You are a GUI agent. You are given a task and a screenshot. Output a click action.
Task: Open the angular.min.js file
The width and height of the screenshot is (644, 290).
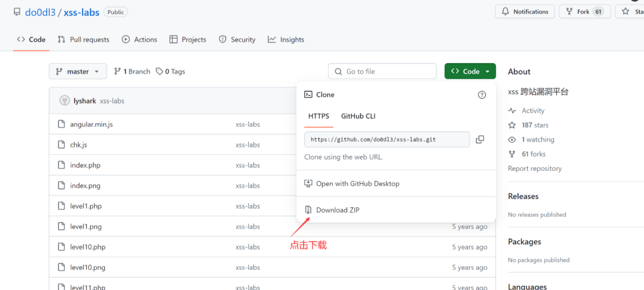click(x=91, y=124)
